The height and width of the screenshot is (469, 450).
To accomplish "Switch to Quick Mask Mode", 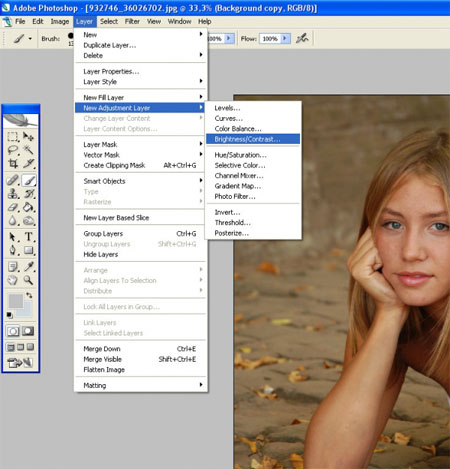I will (x=28, y=331).
